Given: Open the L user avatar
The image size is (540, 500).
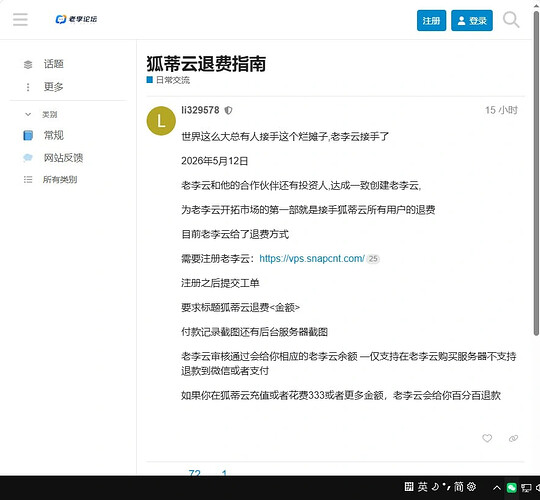Looking at the screenshot, I should coord(161,121).
